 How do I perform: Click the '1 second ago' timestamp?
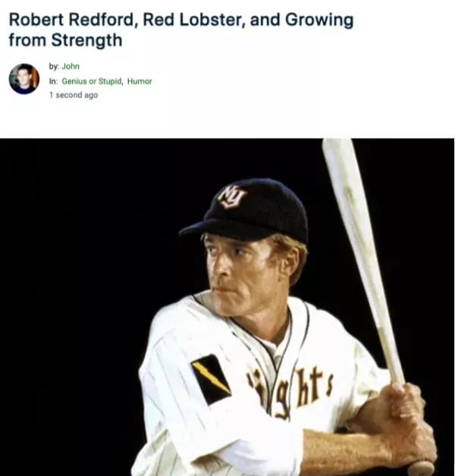[73, 95]
